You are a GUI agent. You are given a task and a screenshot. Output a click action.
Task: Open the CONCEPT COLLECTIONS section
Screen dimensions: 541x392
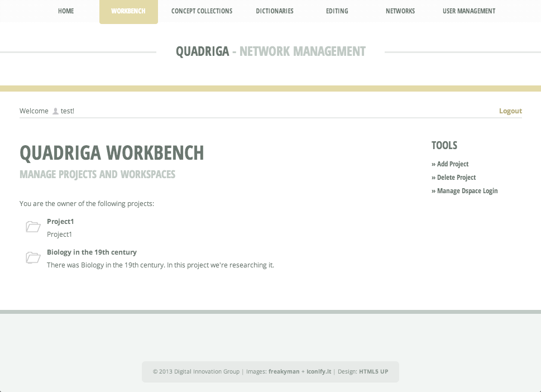pos(202,11)
